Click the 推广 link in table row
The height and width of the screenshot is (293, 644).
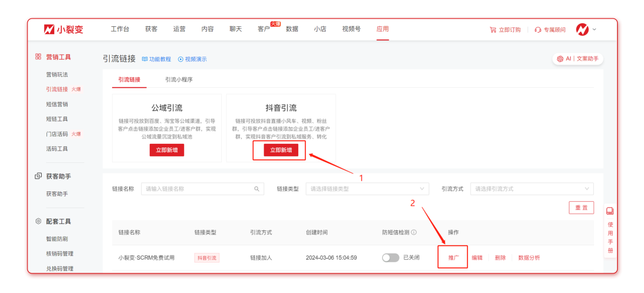point(453,258)
